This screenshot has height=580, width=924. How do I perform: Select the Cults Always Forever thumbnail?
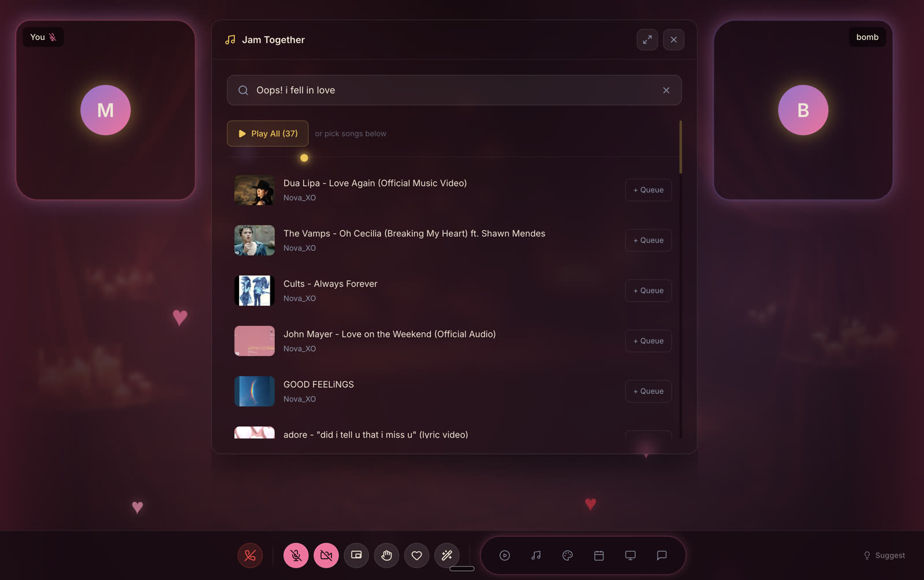point(255,291)
